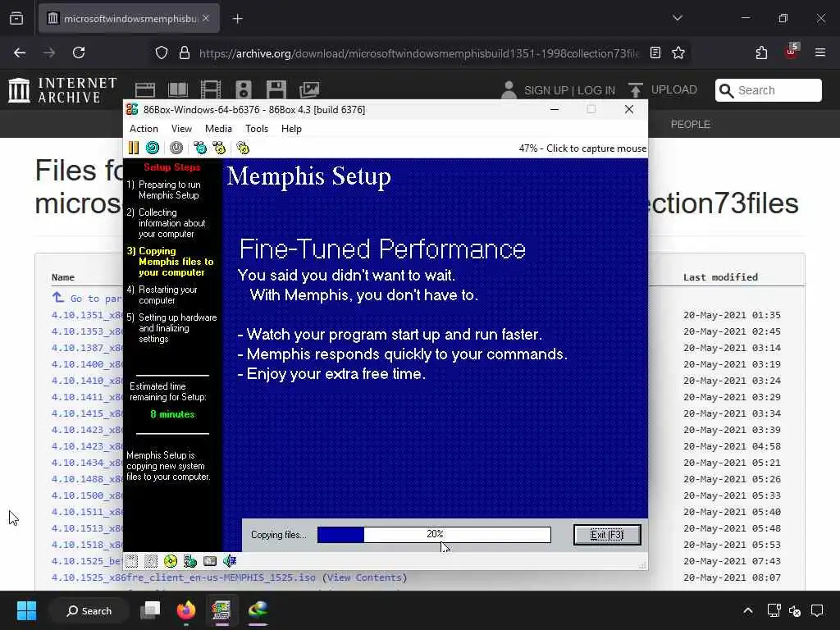Screen dimensions: 840x630
Task: Click Firefox URL address bar
Action: 418,53
